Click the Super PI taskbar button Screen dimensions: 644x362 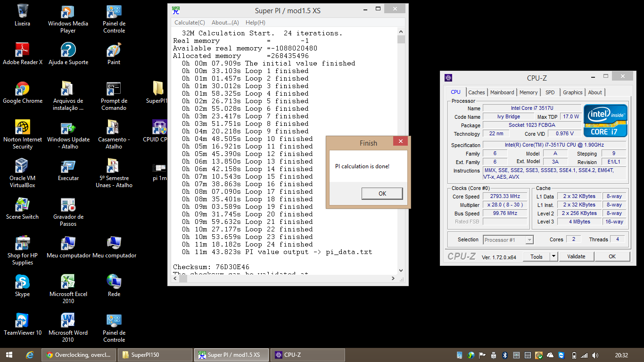[231, 355]
